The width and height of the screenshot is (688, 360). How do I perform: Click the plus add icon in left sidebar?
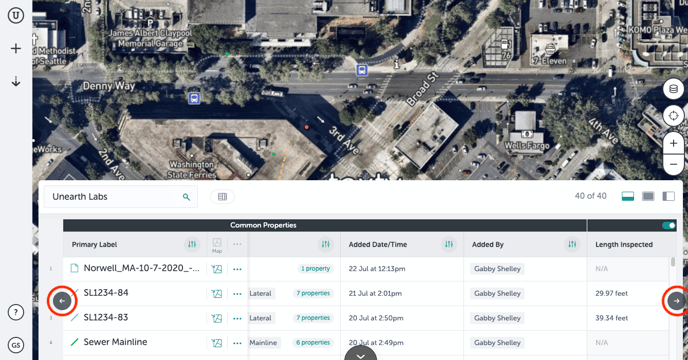point(16,48)
